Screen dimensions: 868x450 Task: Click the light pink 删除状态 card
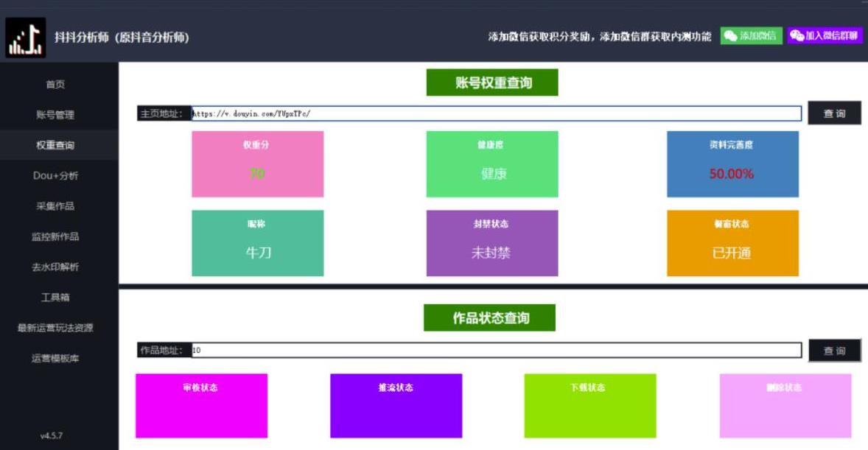[785, 406]
